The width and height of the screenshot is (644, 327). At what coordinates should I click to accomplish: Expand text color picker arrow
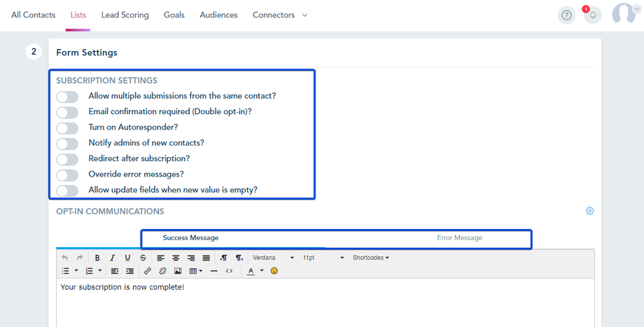(x=262, y=271)
